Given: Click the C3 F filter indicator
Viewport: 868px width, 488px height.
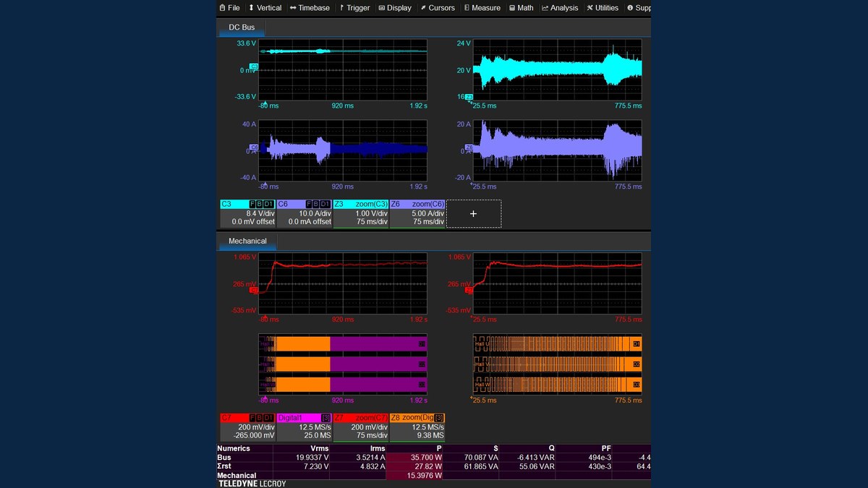Looking at the screenshot, I should [x=252, y=205].
